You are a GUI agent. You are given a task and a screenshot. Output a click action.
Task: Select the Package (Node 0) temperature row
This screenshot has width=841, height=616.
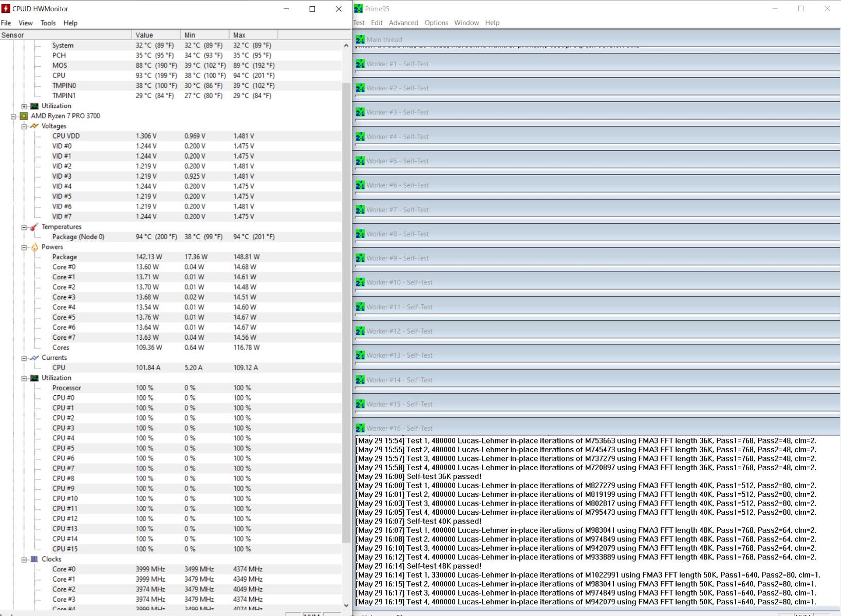point(171,237)
